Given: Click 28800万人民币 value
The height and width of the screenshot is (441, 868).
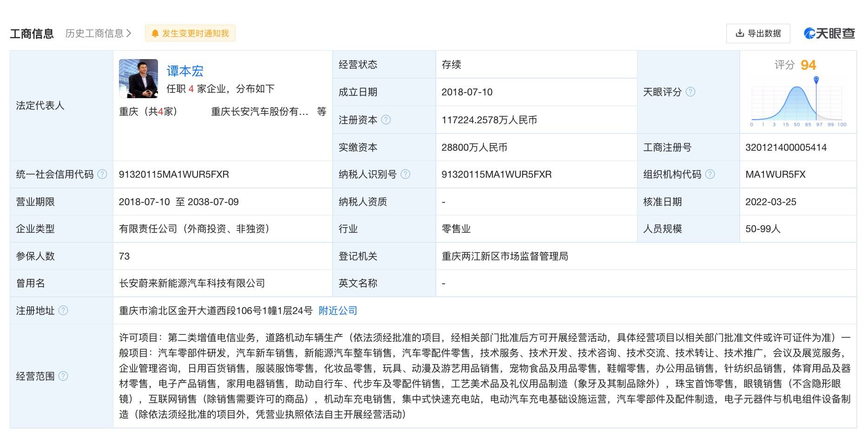Looking at the screenshot, I should (474, 147).
